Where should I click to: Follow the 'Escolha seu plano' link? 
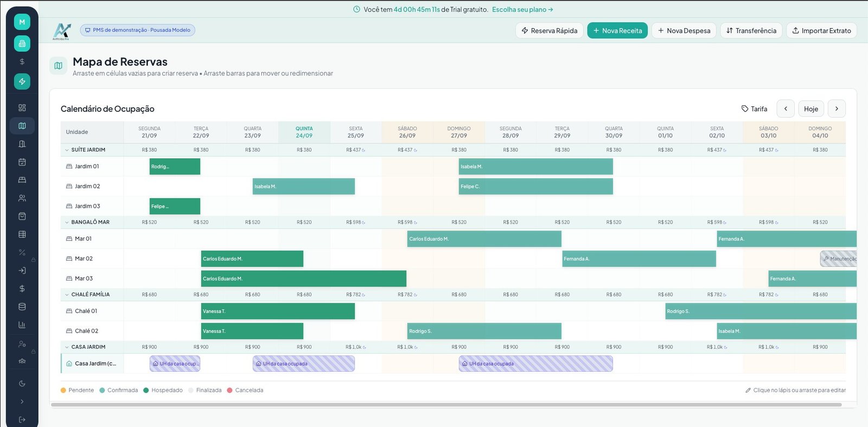pyautogui.click(x=522, y=10)
